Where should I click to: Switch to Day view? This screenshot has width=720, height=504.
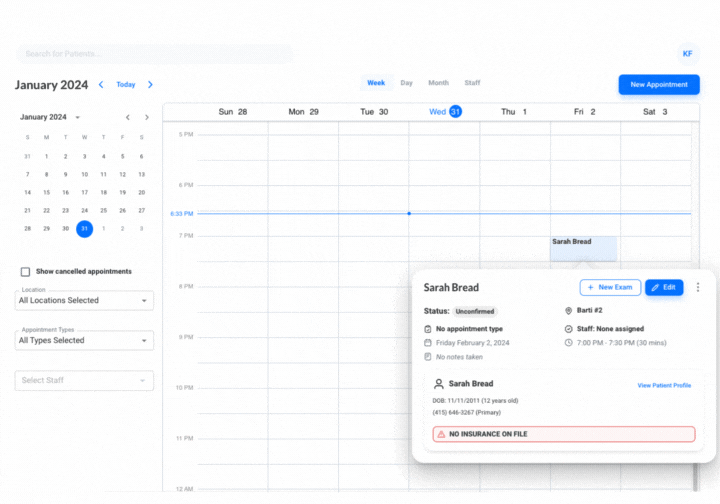click(x=406, y=83)
